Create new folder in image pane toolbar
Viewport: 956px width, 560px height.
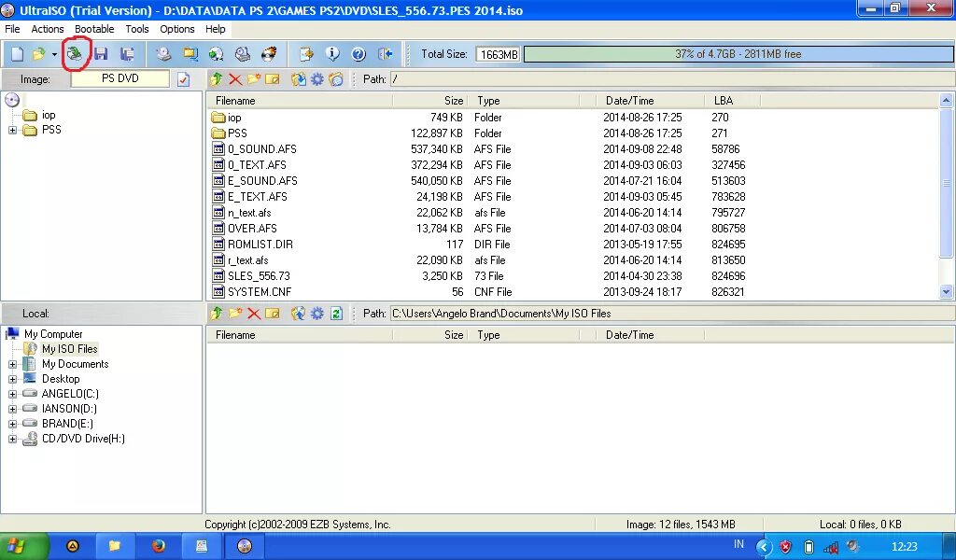(254, 79)
